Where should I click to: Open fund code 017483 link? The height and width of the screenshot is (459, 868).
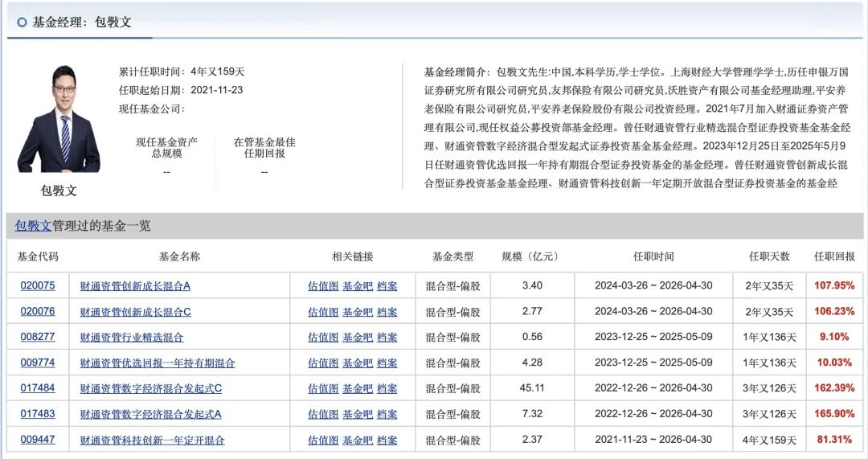38,414
